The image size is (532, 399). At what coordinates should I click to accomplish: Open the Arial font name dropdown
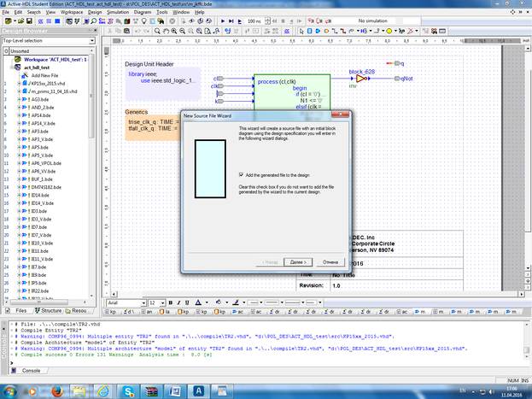pos(143,302)
